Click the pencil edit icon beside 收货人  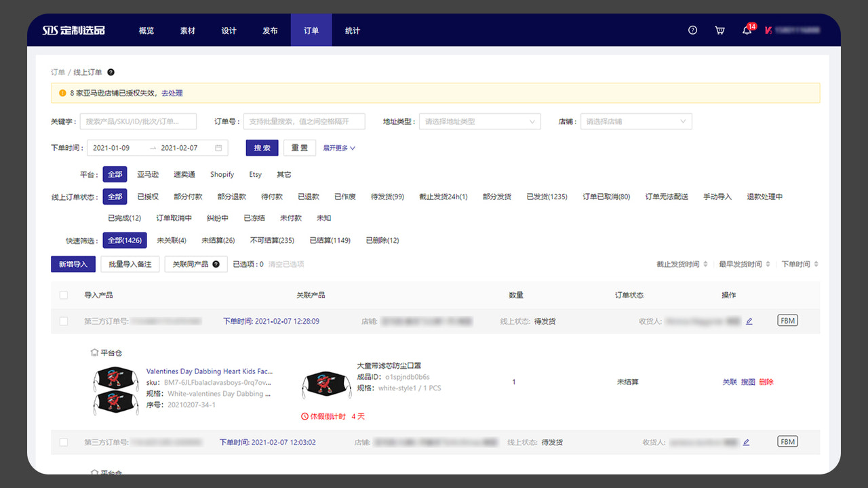pyautogui.click(x=749, y=321)
